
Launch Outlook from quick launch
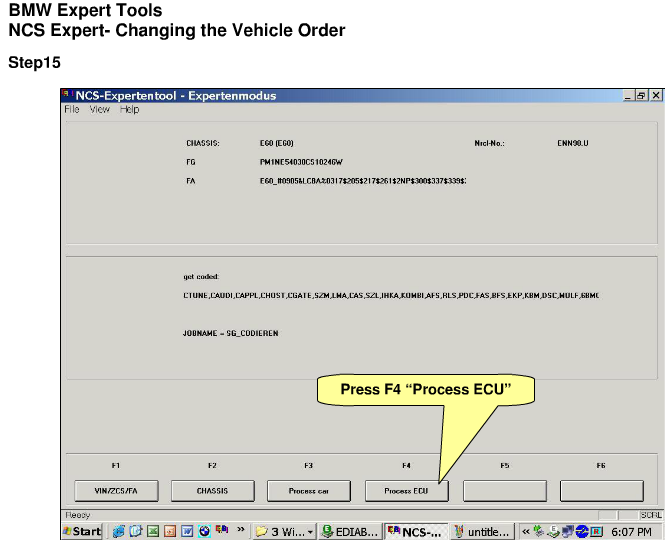[x=135, y=531]
